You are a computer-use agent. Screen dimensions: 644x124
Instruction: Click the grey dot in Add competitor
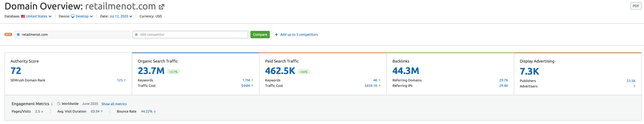click(x=136, y=35)
